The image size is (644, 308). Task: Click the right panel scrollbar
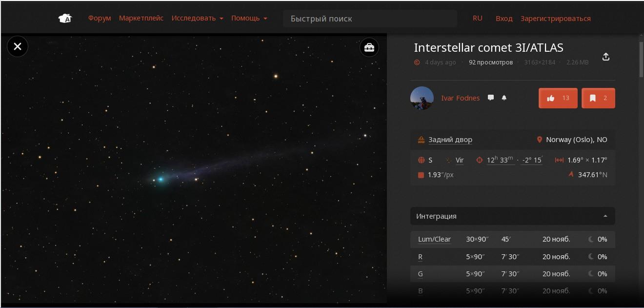641,59
